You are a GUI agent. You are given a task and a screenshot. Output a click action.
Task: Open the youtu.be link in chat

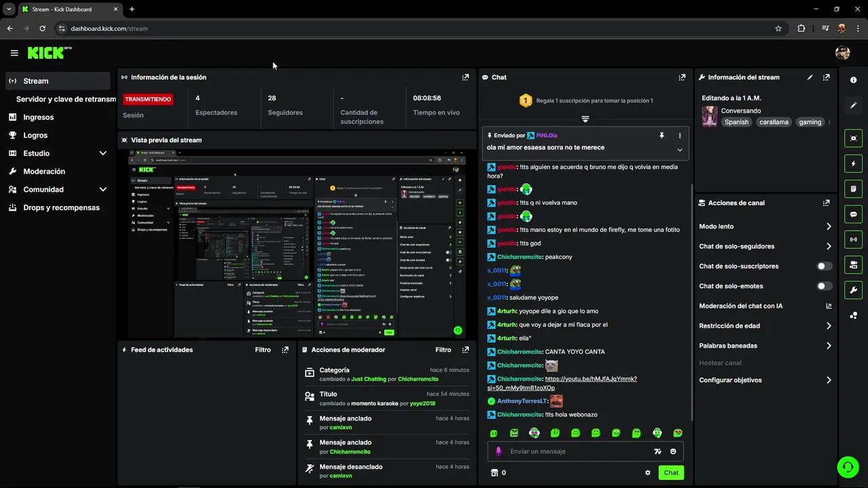561,384
